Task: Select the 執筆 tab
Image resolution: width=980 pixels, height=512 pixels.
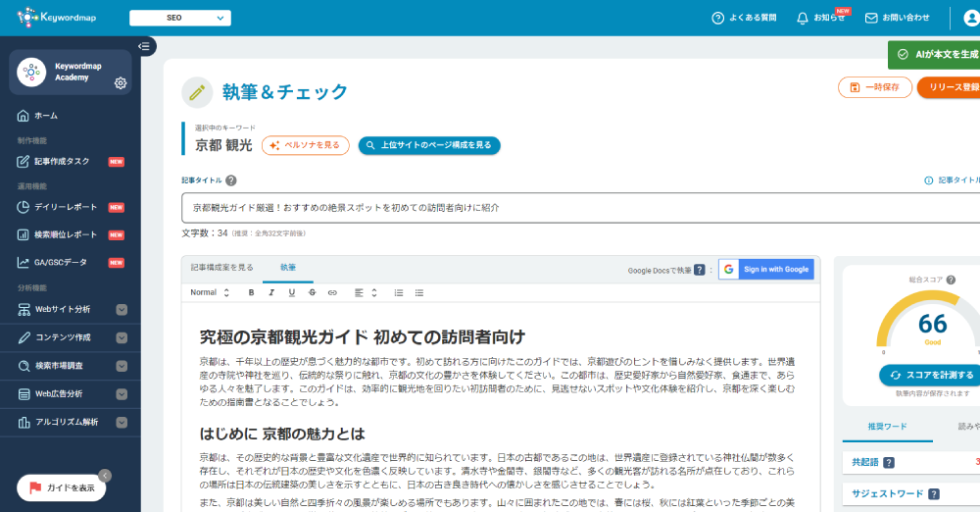Action: pyautogui.click(x=288, y=268)
